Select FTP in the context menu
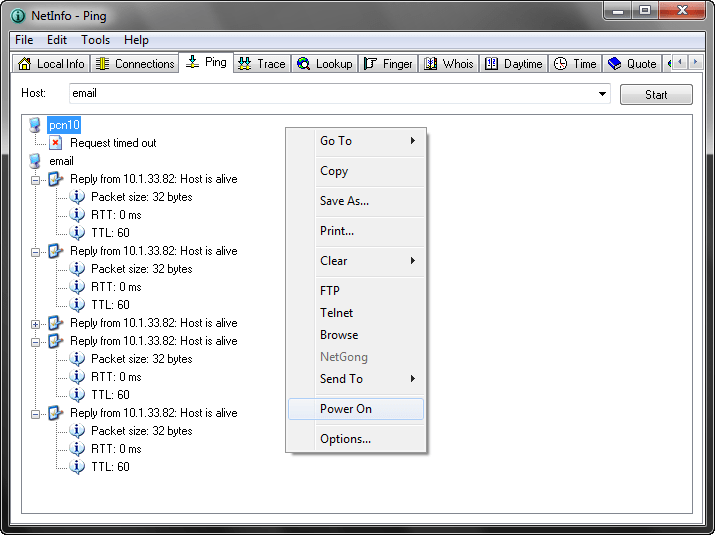715x535 pixels. [356, 291]
